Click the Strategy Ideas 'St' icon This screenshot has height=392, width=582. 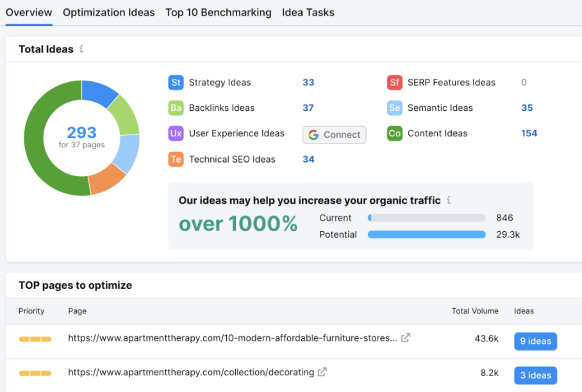pos(176,83)
